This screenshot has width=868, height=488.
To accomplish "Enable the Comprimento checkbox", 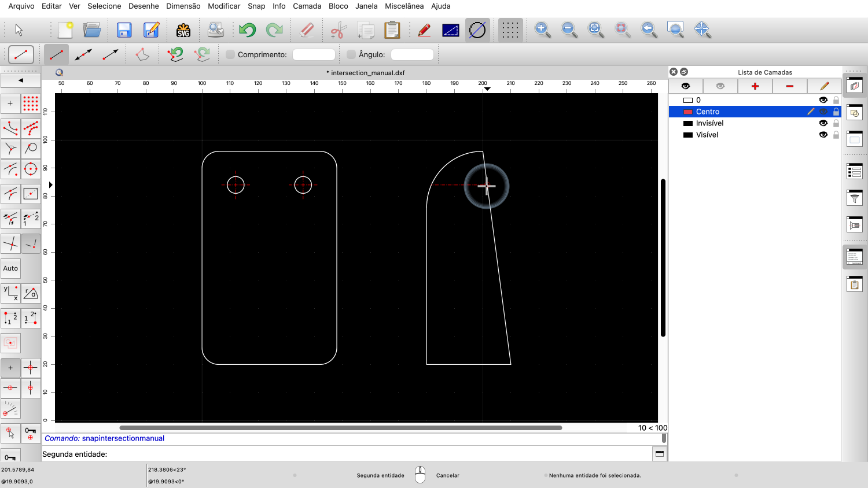I will (x=230, y=54).
